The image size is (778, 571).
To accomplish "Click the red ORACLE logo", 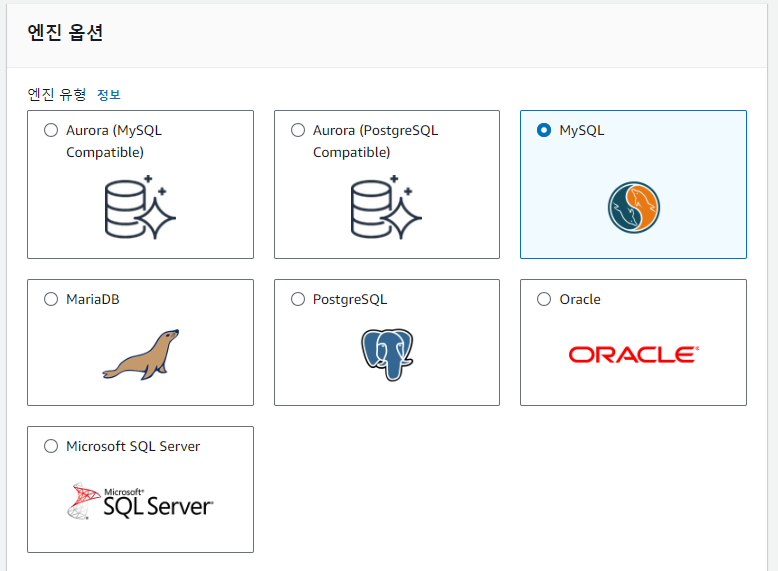I will (634, 355).
